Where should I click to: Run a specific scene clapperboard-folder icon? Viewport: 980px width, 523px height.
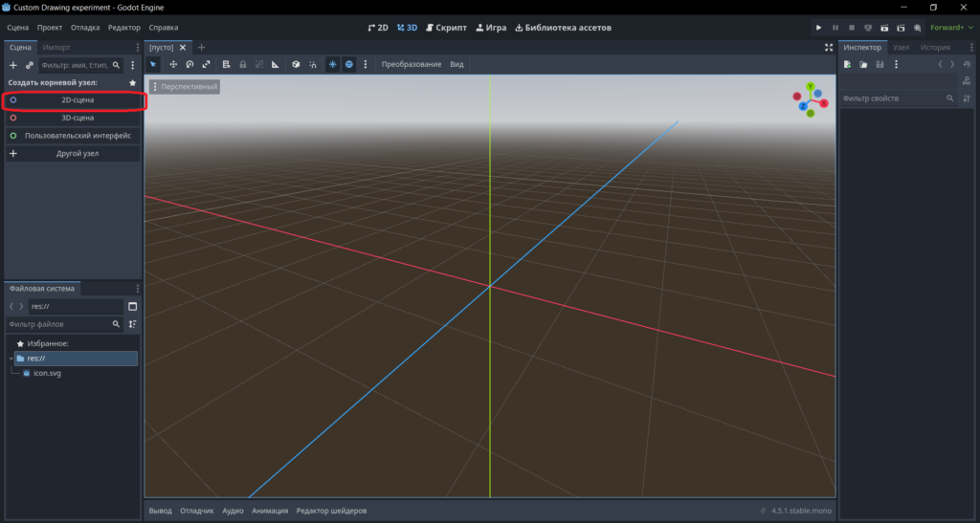click(x=901, y=28)
